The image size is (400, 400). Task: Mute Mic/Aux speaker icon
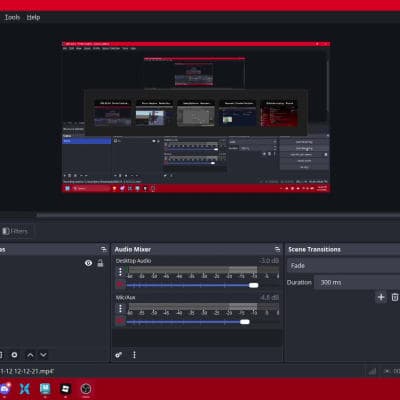pos(120,321)
